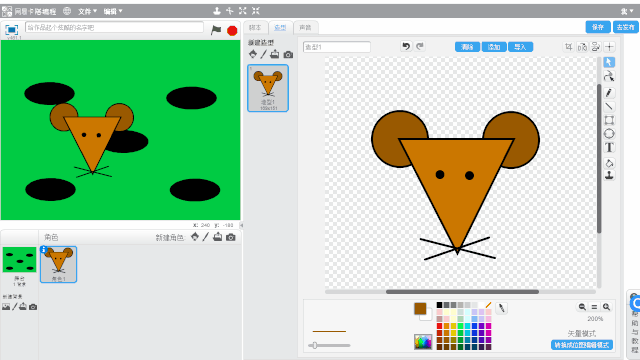Click the brown foreground color swatch
Viewport: 640px width, 360px height.
coord(420,309)
